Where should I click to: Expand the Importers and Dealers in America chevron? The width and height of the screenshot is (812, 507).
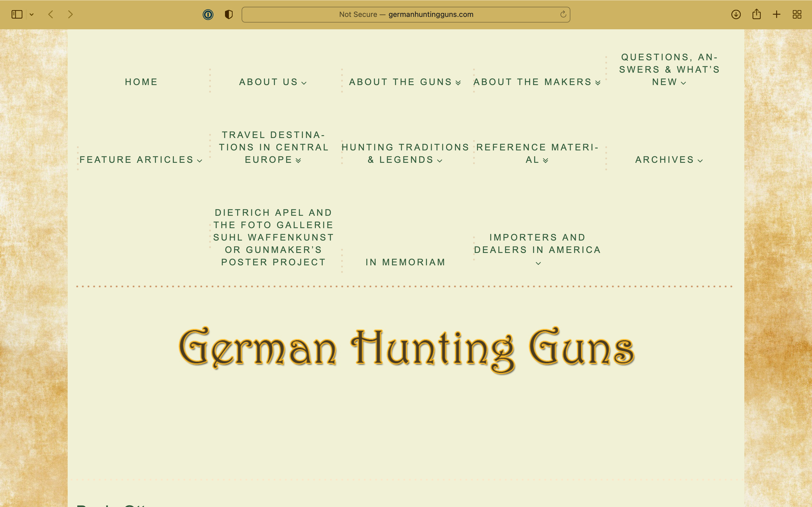(x=538, y=264)
